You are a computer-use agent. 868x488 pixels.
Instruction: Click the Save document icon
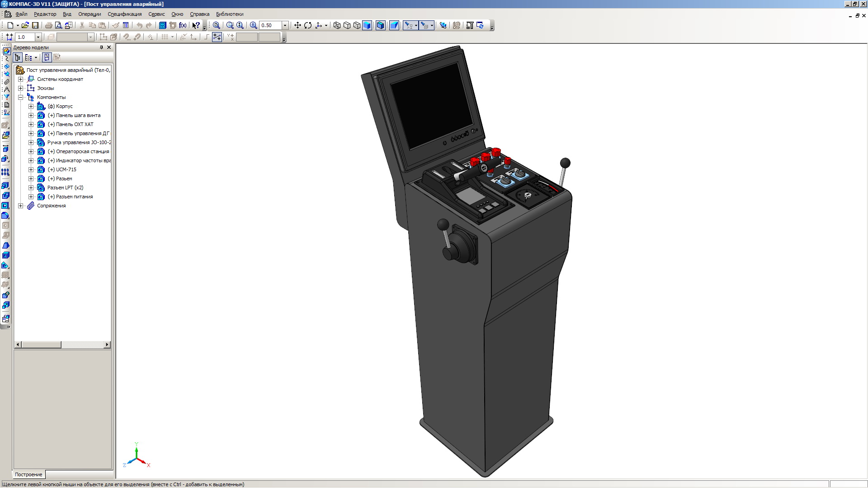tap(35, 25)
